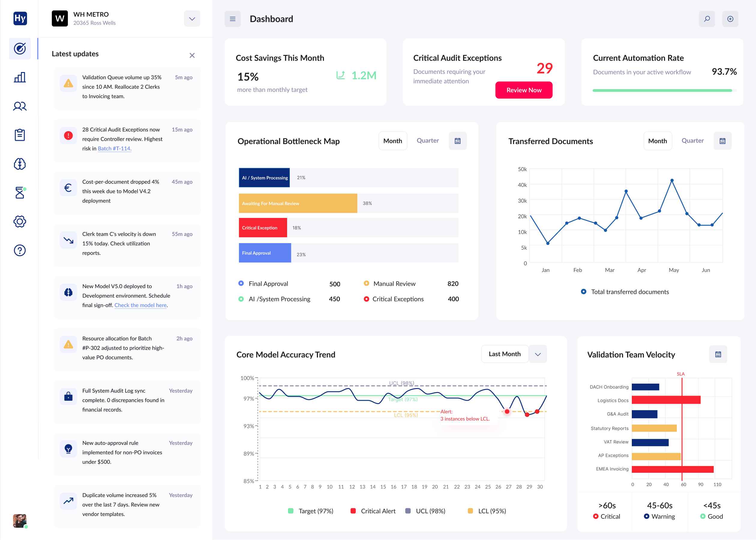Select the dashboard target icon in sidebar
The width and height of the screenshot is (756, 540).
coord(19,49)
